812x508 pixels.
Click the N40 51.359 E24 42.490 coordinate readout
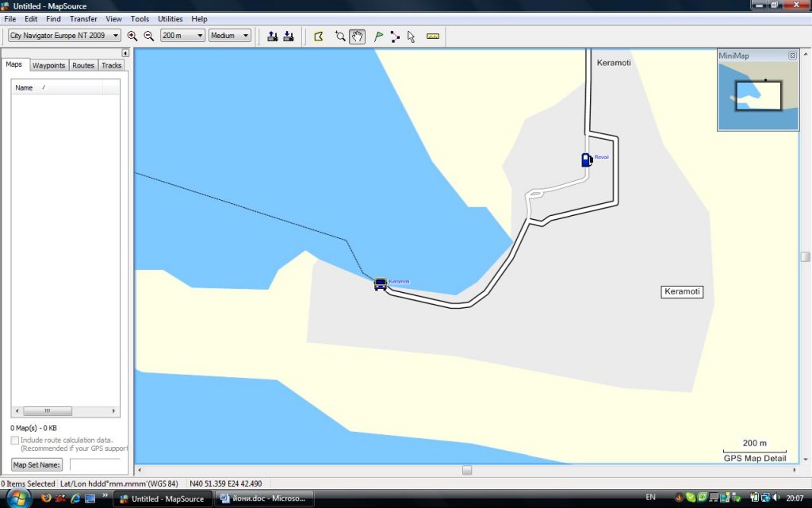226,483
